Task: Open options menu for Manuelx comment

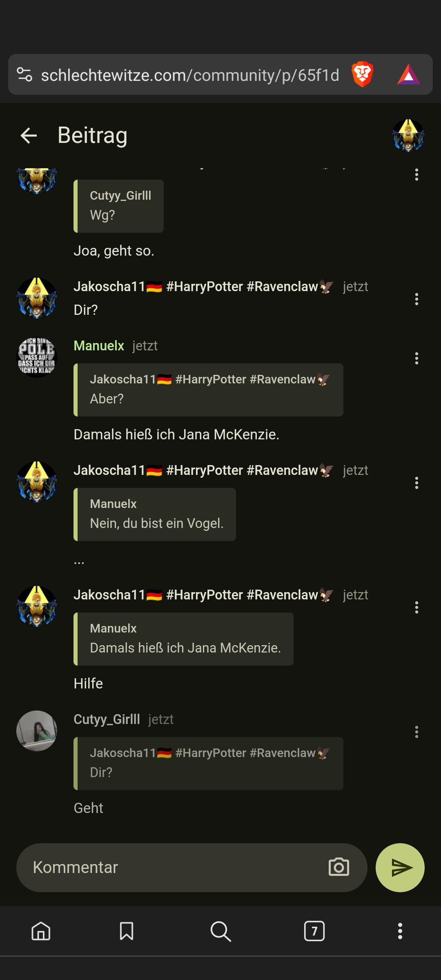Action: tap(416, 359)
